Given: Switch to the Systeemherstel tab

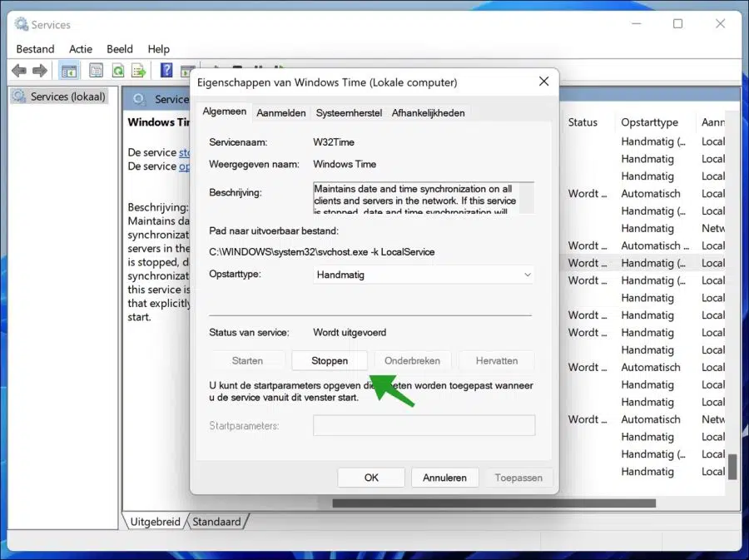Looking at the screenshot, I should pos(349,113).
